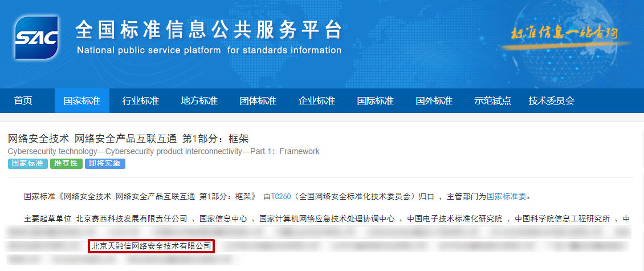Click the 即将实施 status badge
The height and width of the screenshot is (271, 644).
[105, 164]
